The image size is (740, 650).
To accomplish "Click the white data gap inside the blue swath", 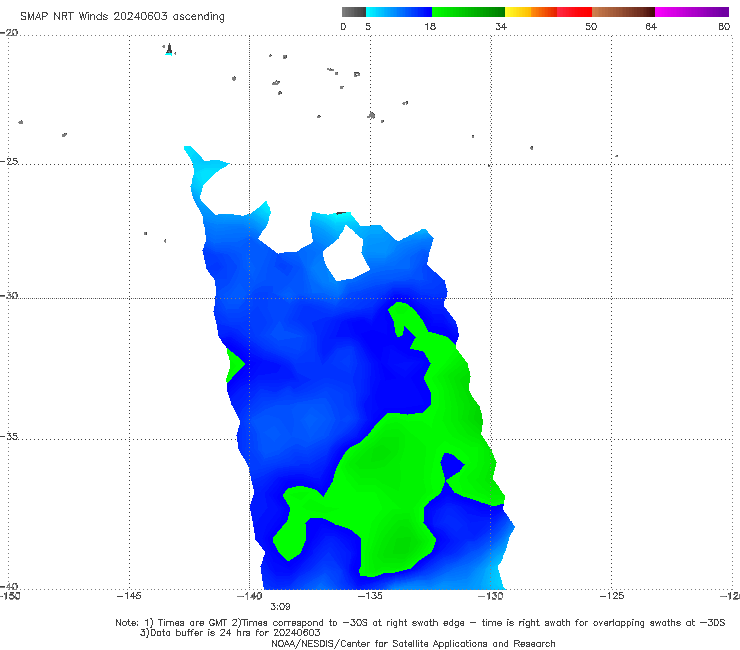I will pyautogui.click(x=346, y=255).
